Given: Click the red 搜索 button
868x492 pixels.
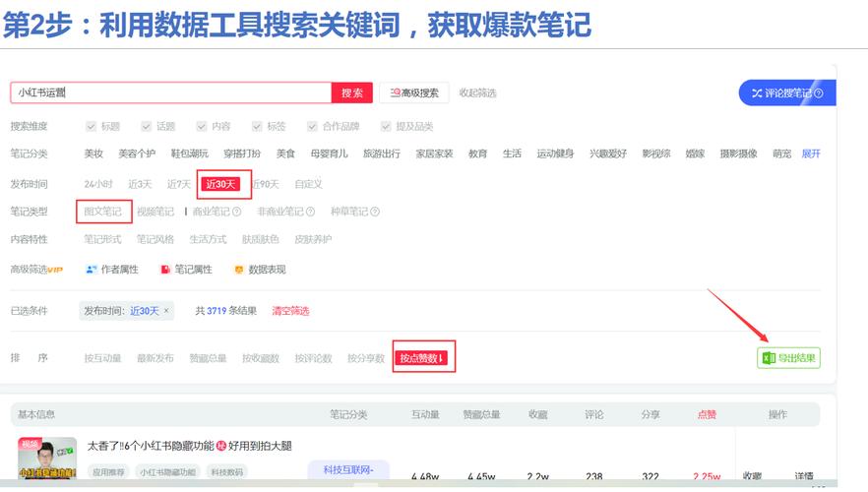Looking at the screenshot, I should [x=351, y=92].
